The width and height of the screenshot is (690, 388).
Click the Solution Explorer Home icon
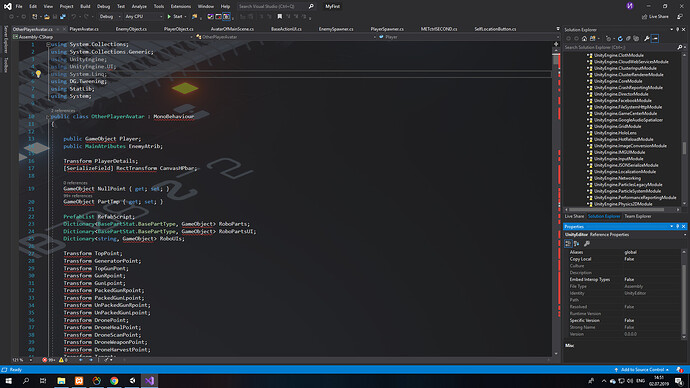(x=584, y=39)
